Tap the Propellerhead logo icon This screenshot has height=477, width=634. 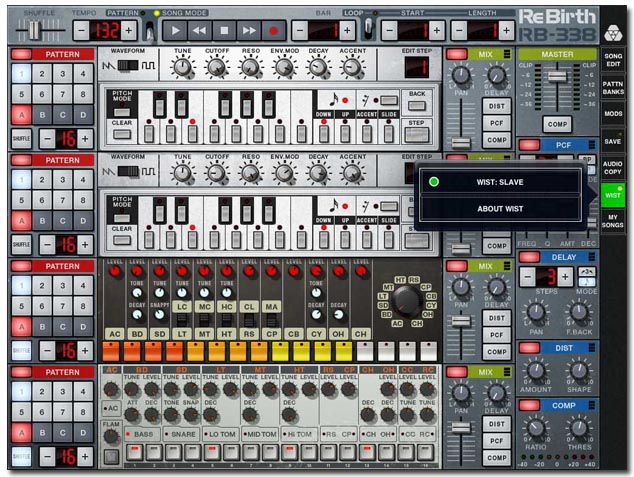613,33
